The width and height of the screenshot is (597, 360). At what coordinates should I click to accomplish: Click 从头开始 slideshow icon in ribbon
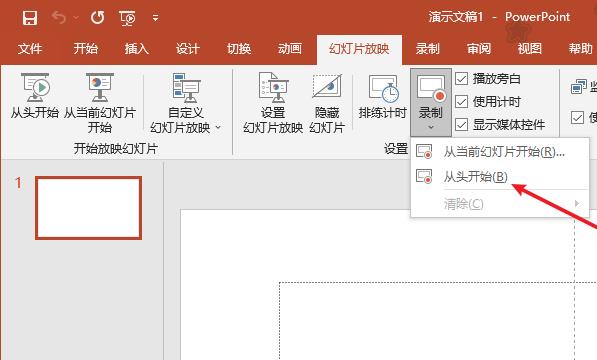click(x=35, y=88)
